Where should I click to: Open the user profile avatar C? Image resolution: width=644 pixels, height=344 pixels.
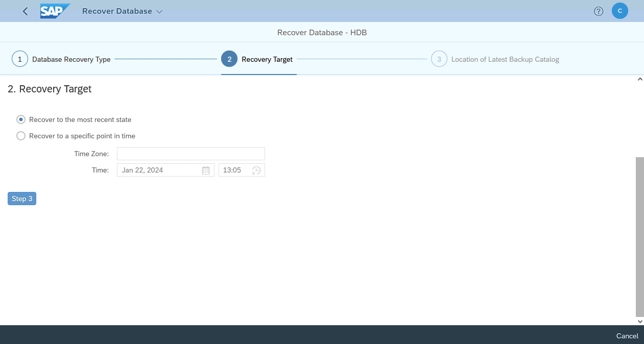(619, 11)
